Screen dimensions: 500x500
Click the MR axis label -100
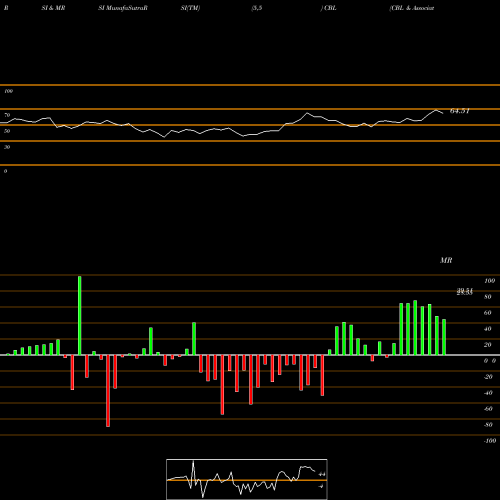click(490, 441)
